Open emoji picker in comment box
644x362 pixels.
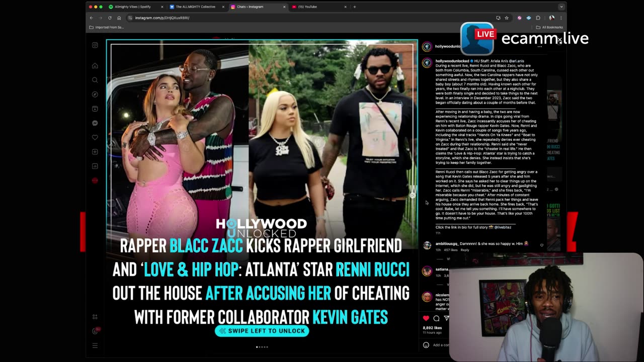pyautogui.click(x=426, y=345)
